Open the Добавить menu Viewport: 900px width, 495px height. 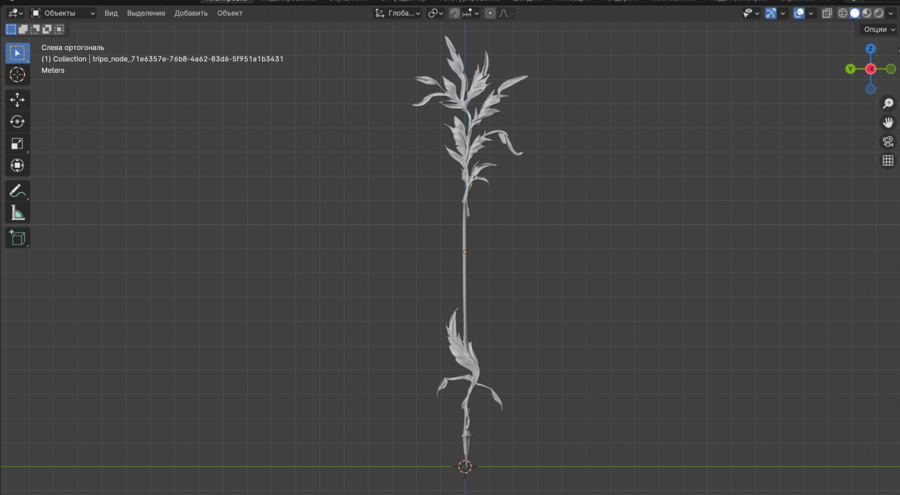coord(191,13)
